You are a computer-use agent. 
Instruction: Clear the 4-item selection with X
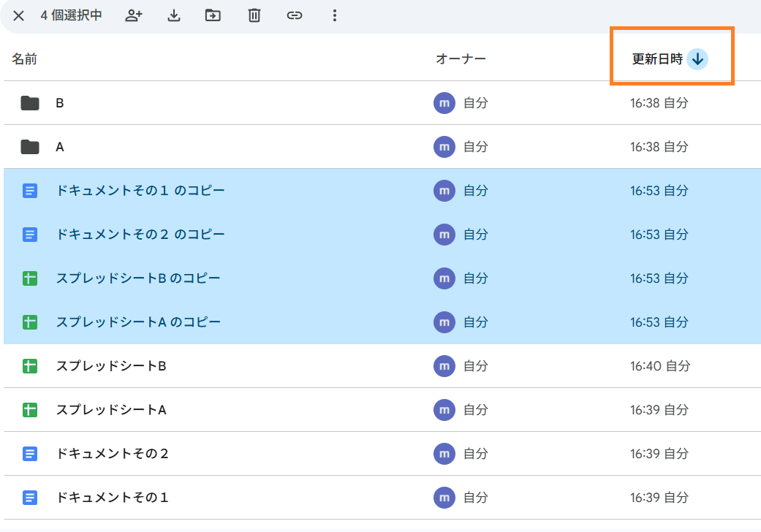(19, 15)
